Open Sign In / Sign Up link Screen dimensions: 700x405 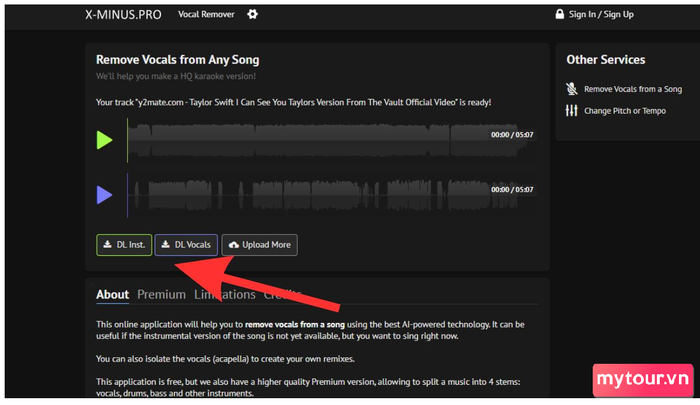(601, 14)
